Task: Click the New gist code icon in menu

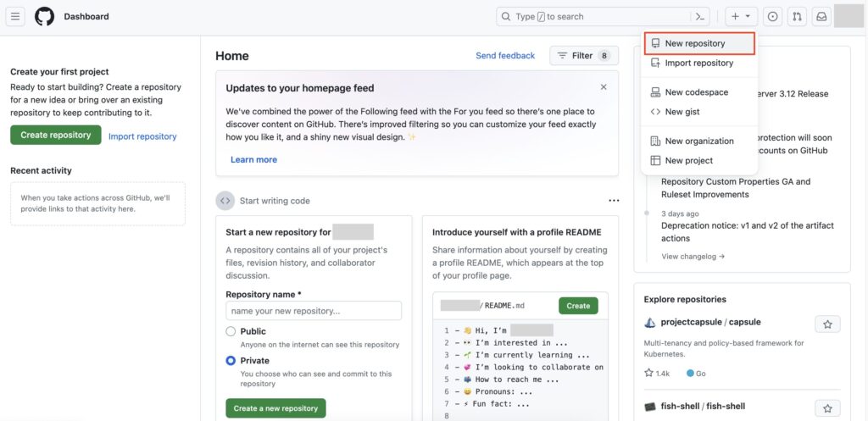Action: 655,112
